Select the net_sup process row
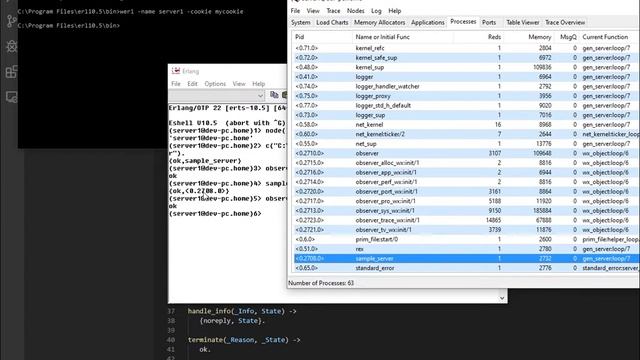 coord(466,144)
